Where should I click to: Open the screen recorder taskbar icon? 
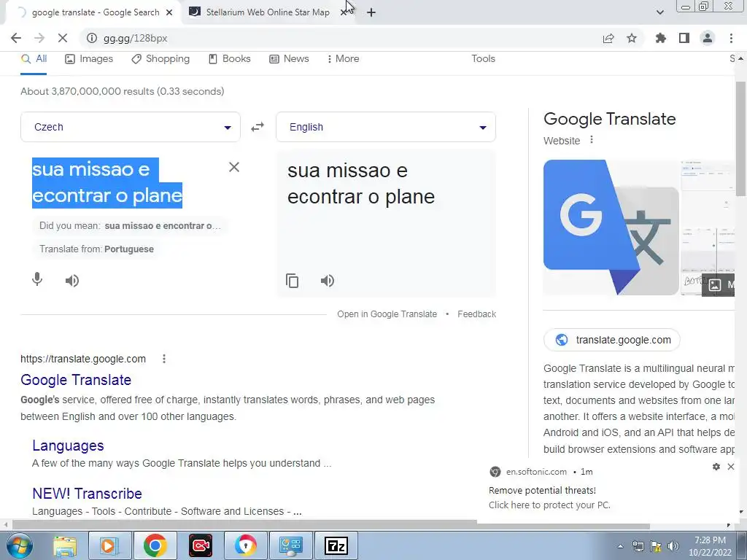tap(201, 545)
